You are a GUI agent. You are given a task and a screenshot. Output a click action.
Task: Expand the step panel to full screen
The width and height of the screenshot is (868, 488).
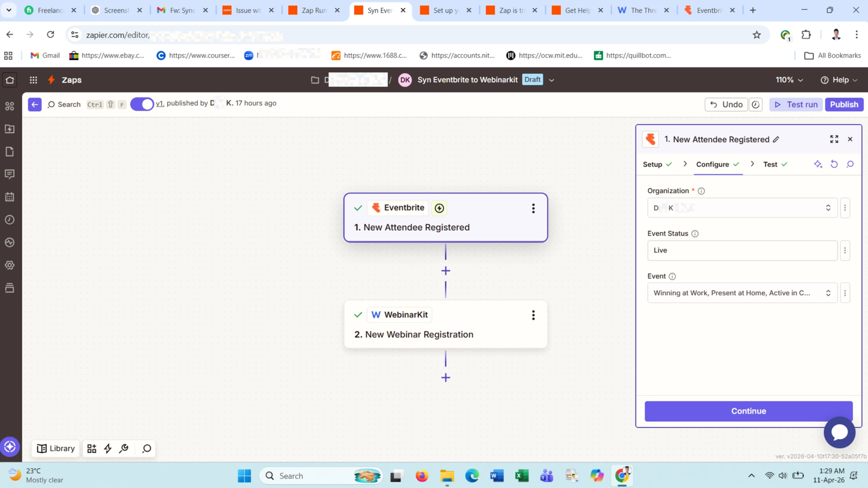coord(834,139)
